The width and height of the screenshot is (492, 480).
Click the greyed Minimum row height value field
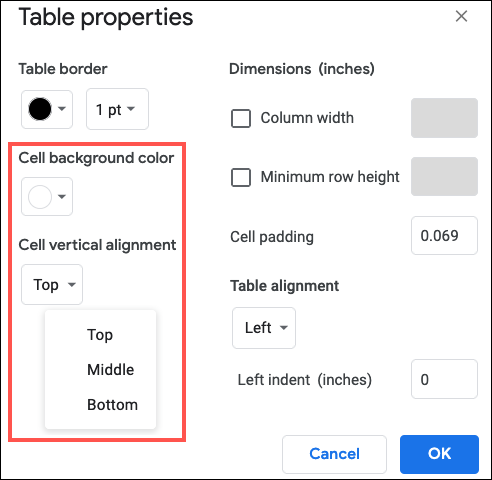[x=444, y=177]
